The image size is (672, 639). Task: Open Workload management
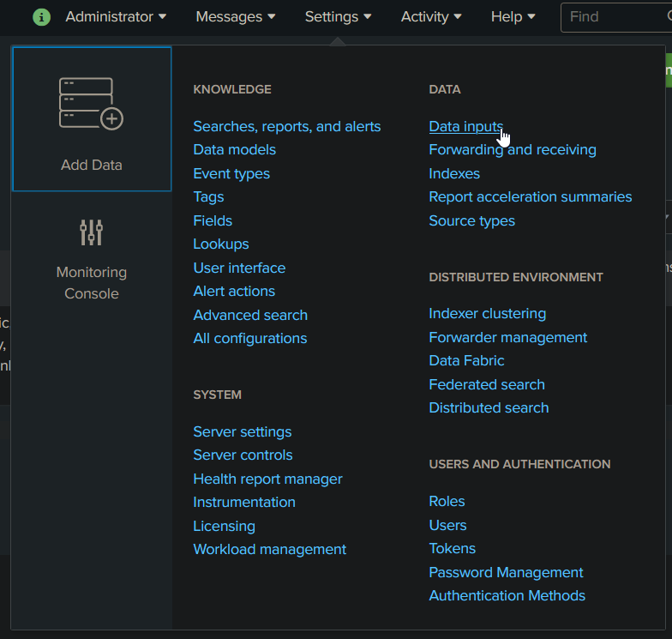tap(269, 549)
